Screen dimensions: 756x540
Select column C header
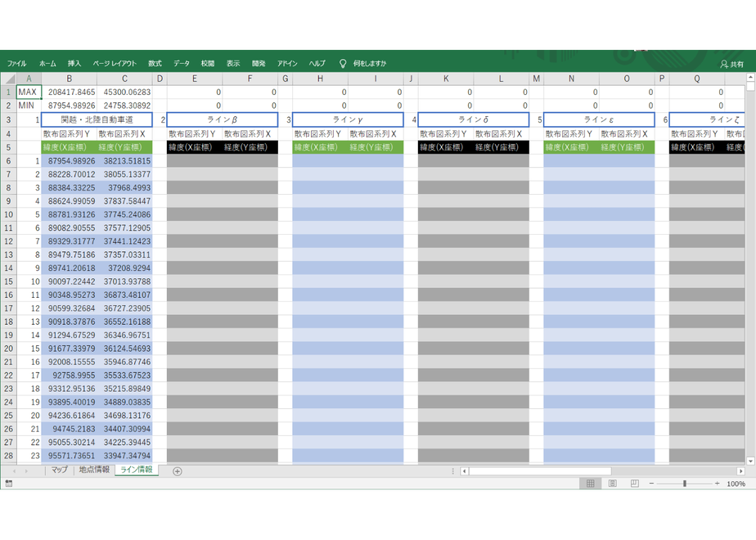(124, 79)
